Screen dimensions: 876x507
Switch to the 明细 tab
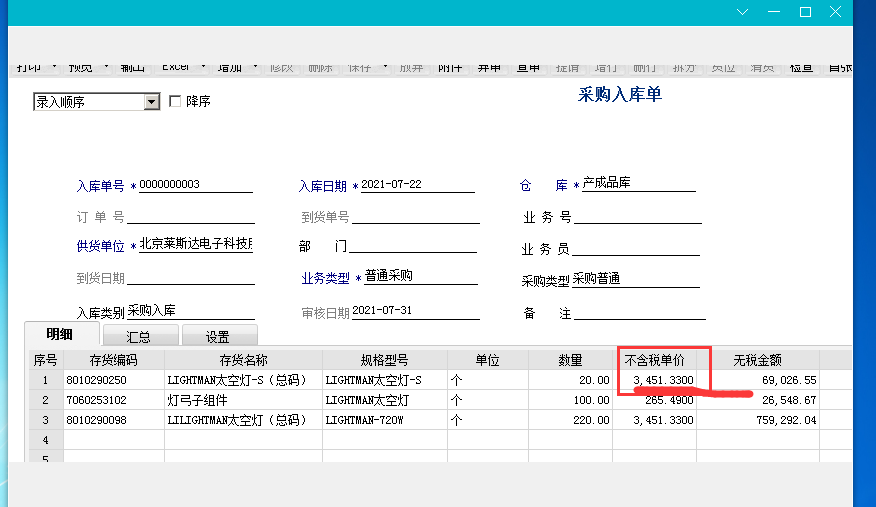tap(60, 334)
